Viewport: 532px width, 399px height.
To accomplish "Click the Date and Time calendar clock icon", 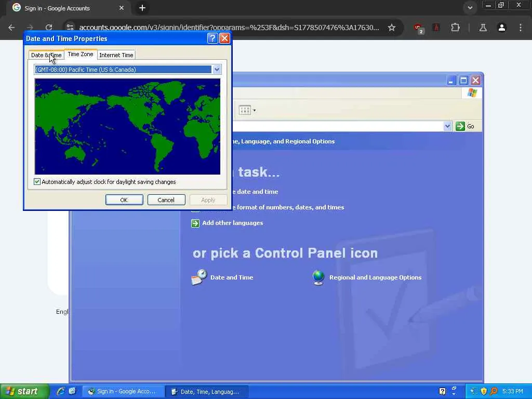I will pyautogui.click(x=199, y=277).
